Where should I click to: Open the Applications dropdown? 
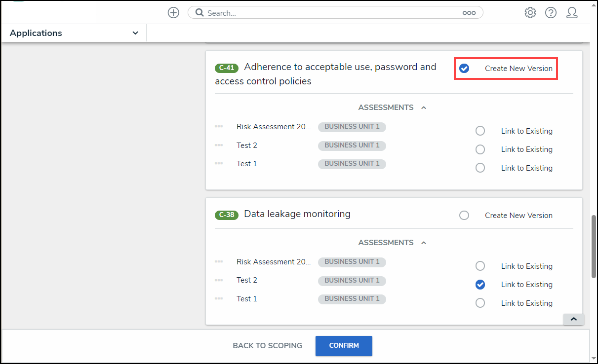tap(74, 33)
